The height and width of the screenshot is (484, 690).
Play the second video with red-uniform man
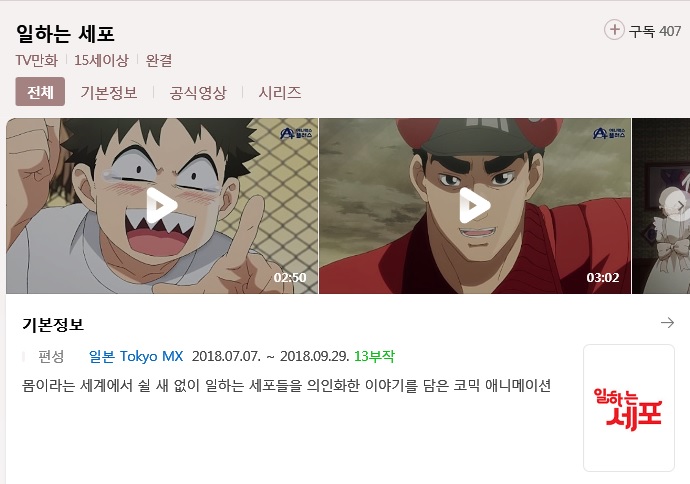(x=475, y=205)
